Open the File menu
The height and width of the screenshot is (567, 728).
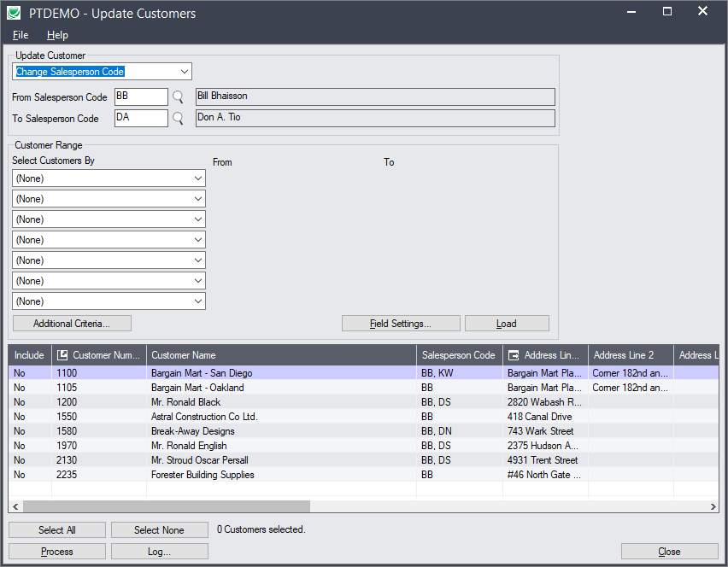(21, 35)
